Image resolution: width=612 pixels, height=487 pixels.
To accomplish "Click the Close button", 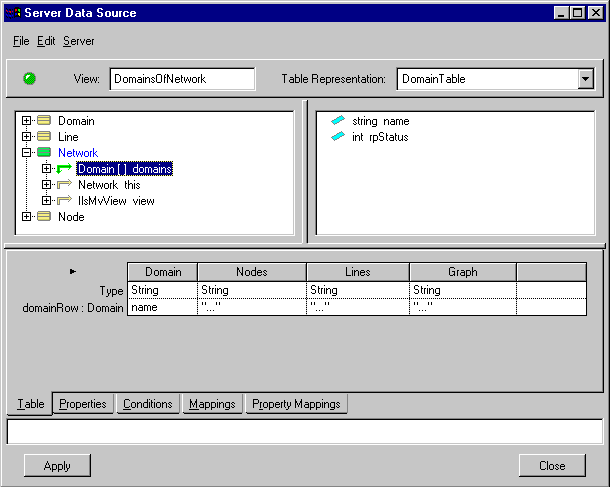I will pyautogui.click(x=552, y=465).
